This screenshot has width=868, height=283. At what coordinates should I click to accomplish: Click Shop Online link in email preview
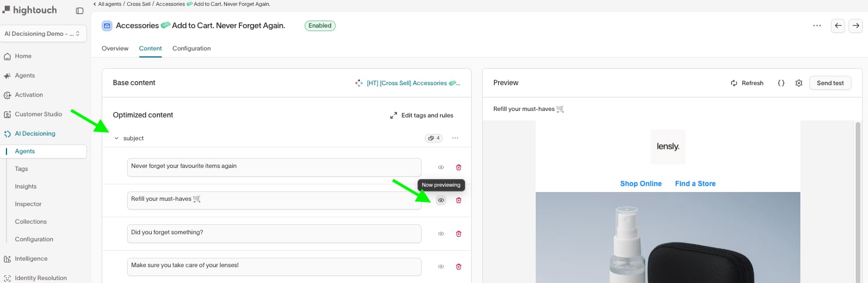click(x=641, y=184)
